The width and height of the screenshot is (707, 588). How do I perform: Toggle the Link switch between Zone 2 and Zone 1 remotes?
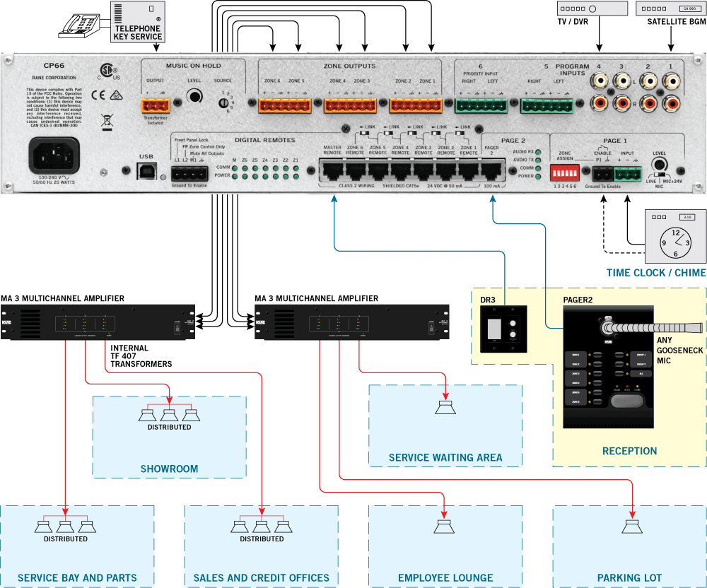460,134
